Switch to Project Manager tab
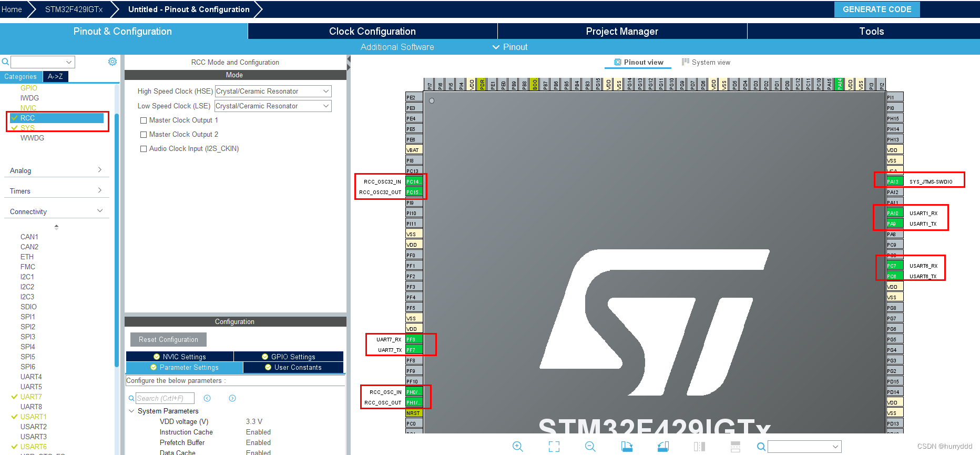Screen dimensions: 980x455 point(622,31)
